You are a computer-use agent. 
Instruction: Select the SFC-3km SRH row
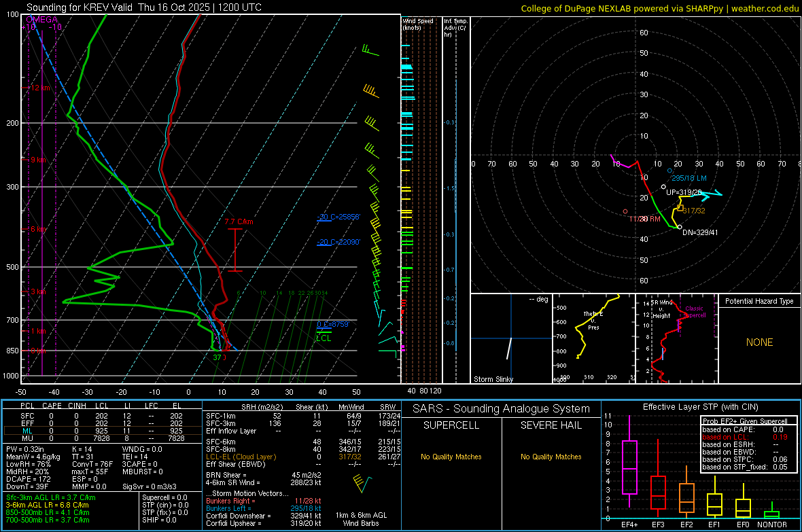point(303,423)
